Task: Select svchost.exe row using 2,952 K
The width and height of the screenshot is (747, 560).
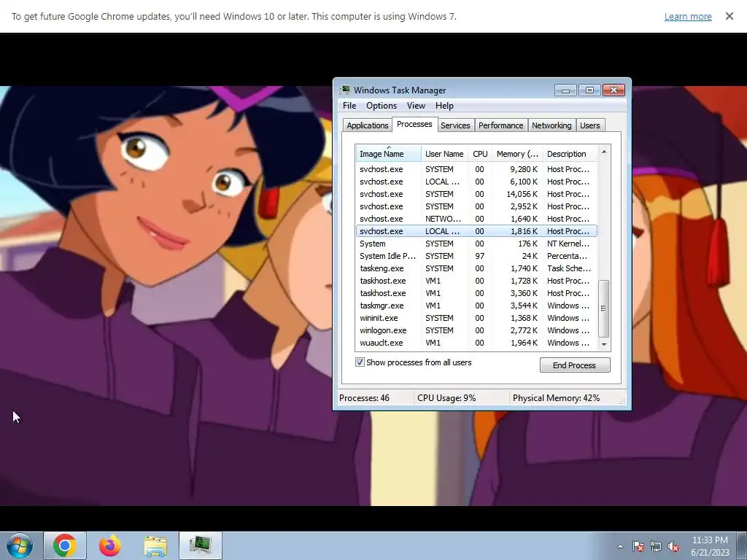Action: click(x=476, y=206)
